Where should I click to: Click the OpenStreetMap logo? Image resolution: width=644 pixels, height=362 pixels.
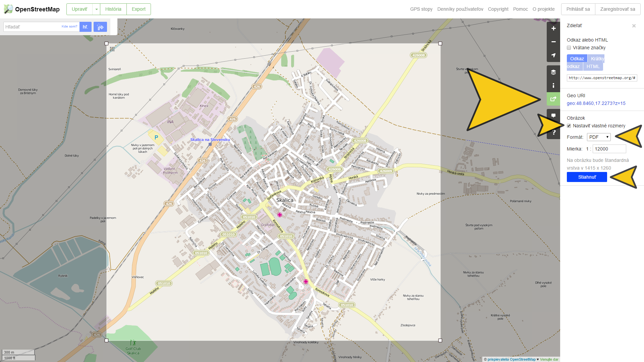32,9
